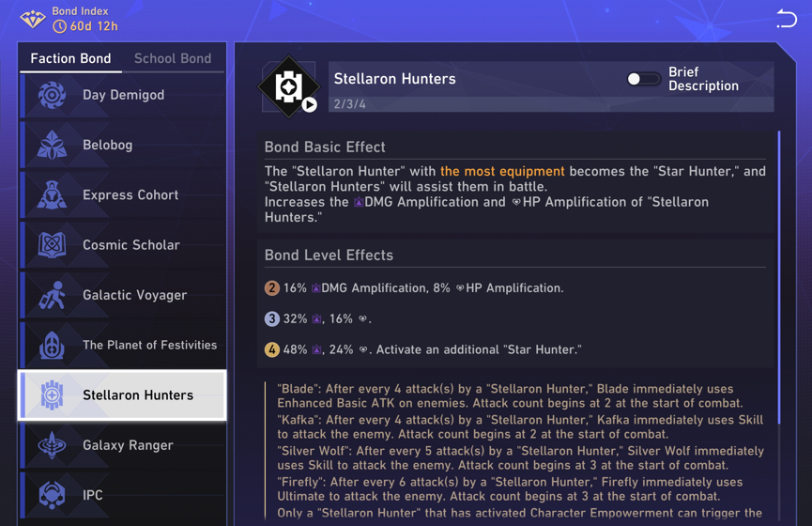
Task: Select the bond level 4 badge
Action: pyautogui.click(x=272, y=349)
